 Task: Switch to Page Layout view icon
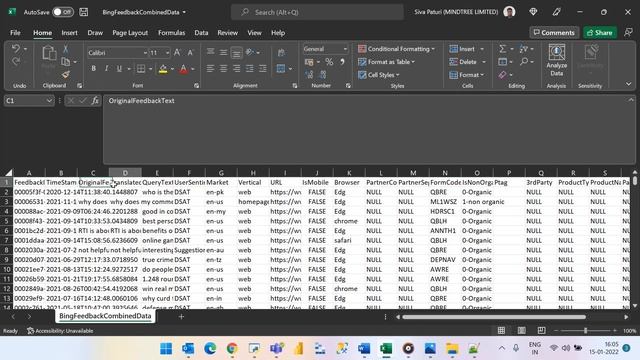521,330
